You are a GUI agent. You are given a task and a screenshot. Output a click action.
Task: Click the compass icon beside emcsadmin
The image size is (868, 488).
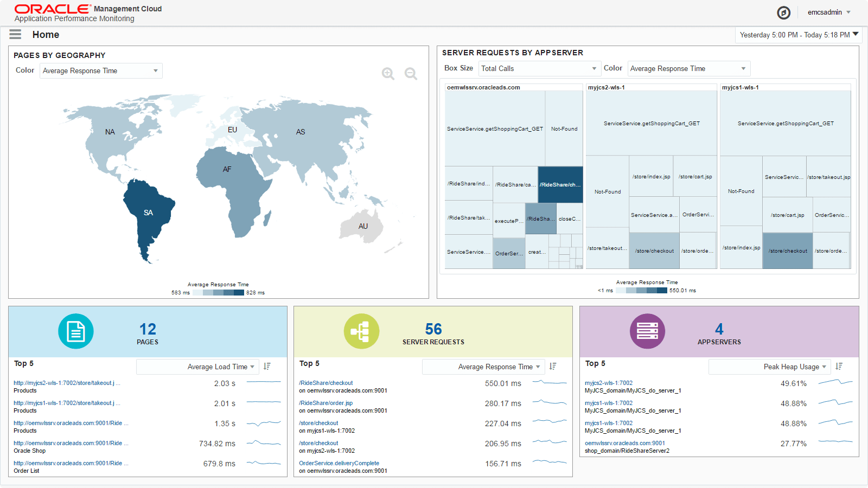[x=783, y=12]
